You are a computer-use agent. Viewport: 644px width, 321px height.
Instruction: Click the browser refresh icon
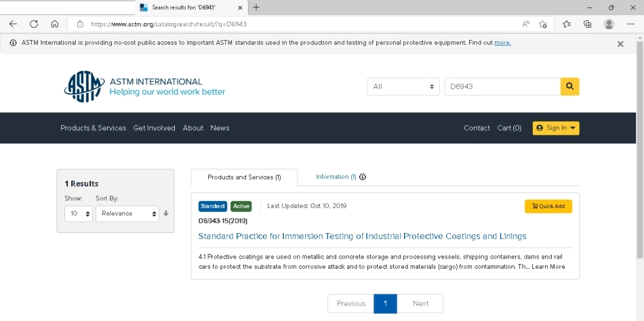coord(34,24)
